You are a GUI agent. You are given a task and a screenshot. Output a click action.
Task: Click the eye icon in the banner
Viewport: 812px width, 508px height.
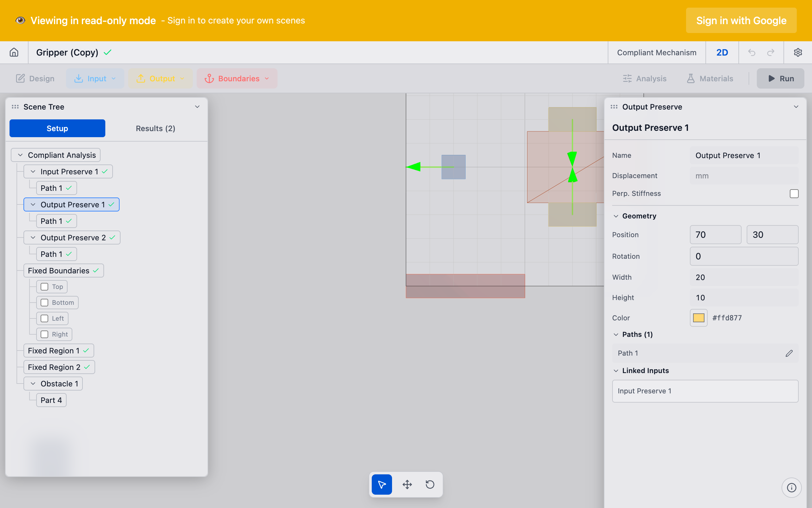point(20,21)
